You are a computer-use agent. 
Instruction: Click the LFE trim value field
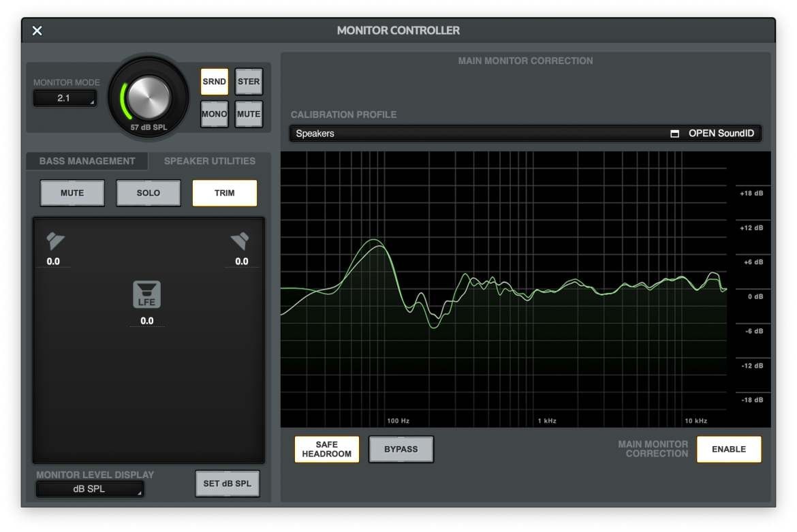click(x=147, y=321)
